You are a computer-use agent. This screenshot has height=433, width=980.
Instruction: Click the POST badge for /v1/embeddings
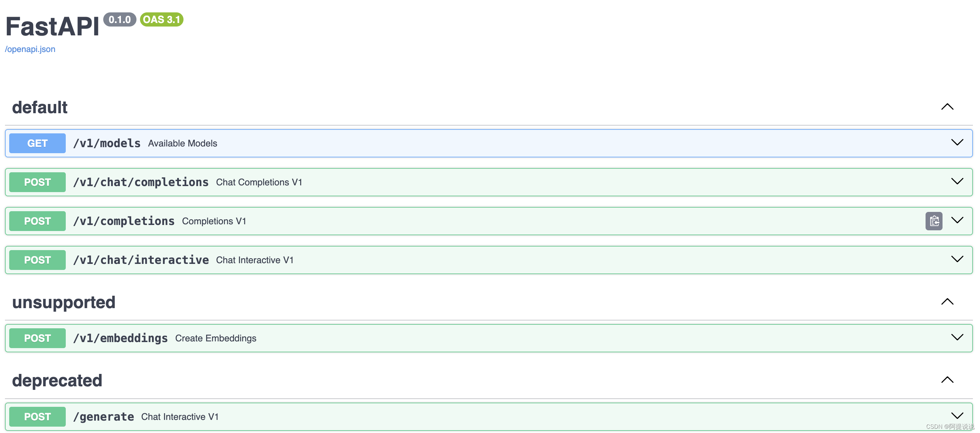(x=37, y=338)
